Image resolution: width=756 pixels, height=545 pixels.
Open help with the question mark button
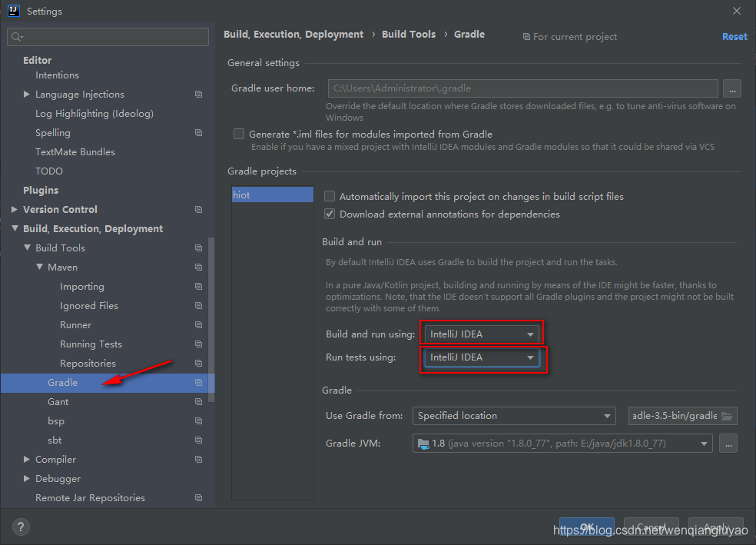coord(21,527)
